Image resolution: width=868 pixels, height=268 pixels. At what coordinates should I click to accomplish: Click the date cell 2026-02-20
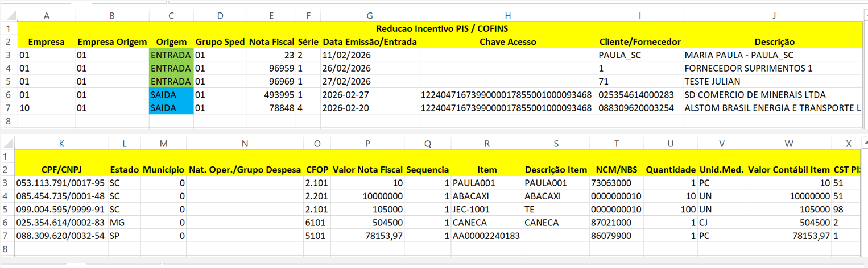(x=370, y=107)
